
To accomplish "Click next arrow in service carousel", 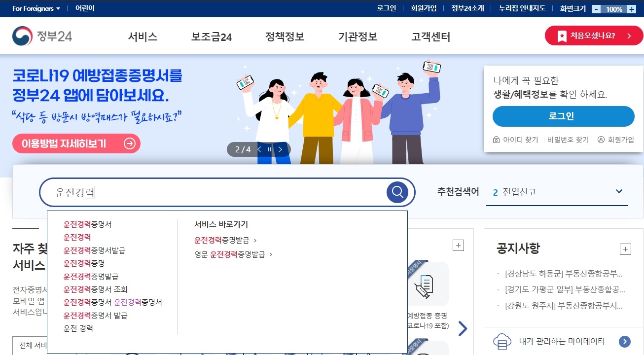I will (463, 328).
